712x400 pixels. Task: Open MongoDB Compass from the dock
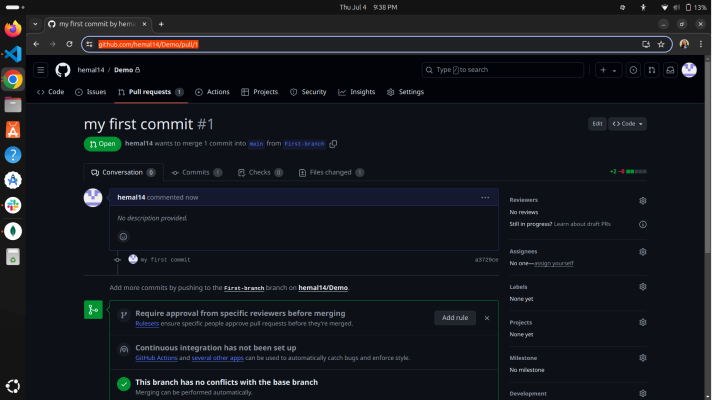click(13, 231)
